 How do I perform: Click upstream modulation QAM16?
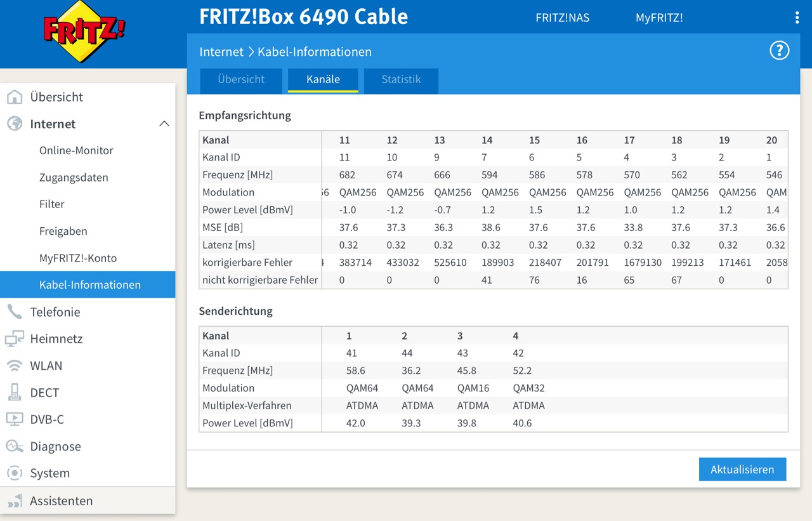pyautogui.click(x=473, y=388)
